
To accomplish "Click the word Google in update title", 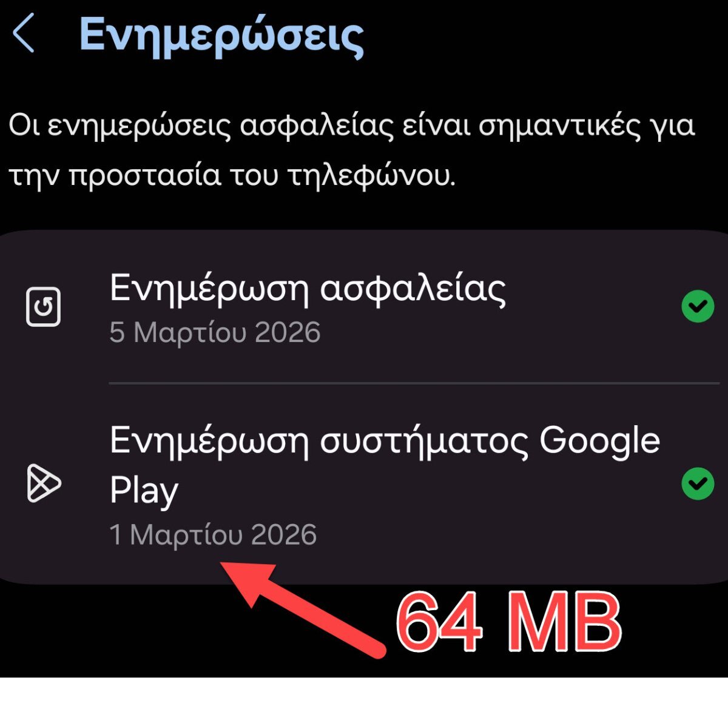I will tap(599, 442).
